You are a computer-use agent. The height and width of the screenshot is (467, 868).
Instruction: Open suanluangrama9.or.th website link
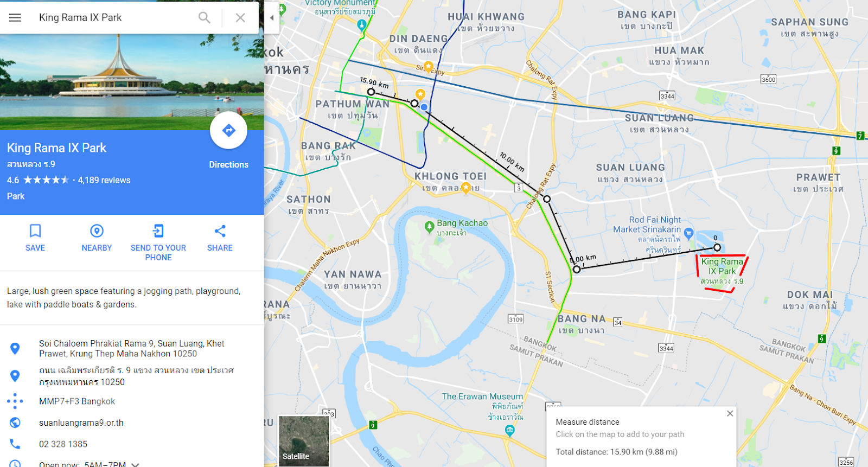point(81,423)
